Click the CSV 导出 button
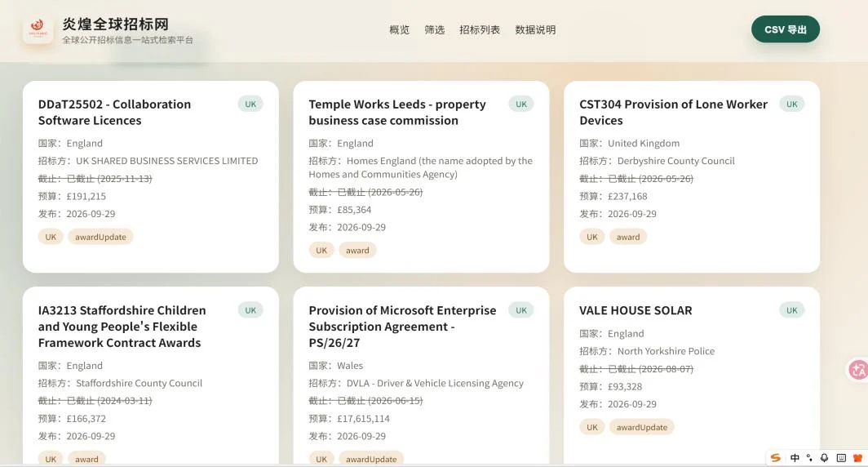868x467 pixels. (x=786, y=29)
